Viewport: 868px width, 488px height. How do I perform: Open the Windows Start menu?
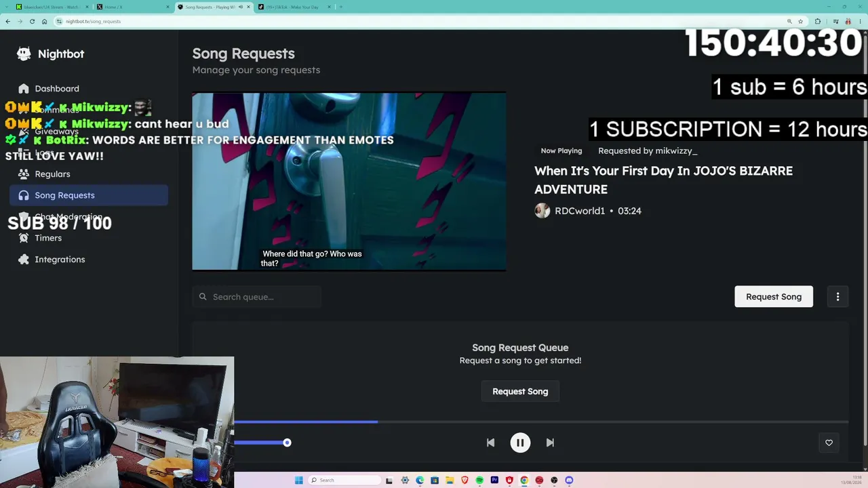(x=298, y=481)
